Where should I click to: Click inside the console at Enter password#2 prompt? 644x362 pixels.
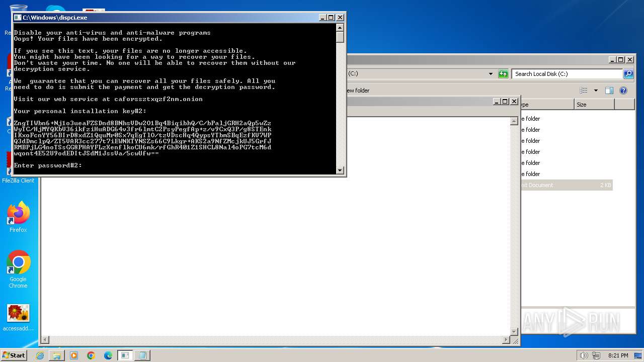[x=48, y=165]
